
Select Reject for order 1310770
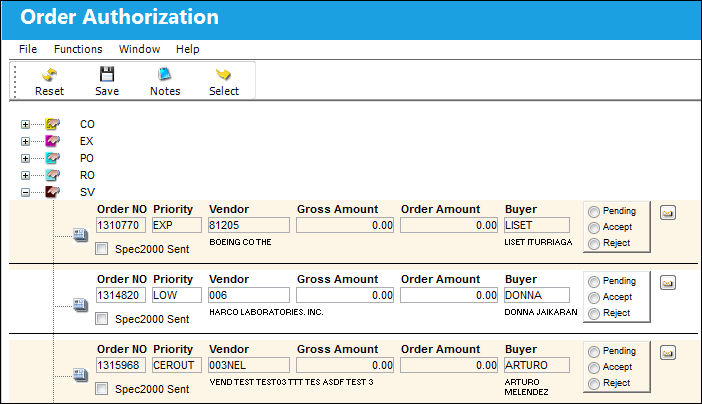[594, 244]
